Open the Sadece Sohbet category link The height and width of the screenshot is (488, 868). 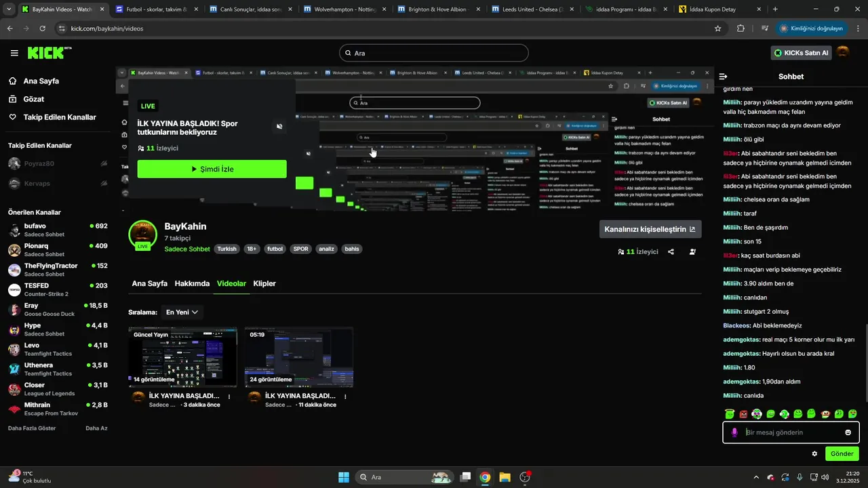(x=187, y=249)
